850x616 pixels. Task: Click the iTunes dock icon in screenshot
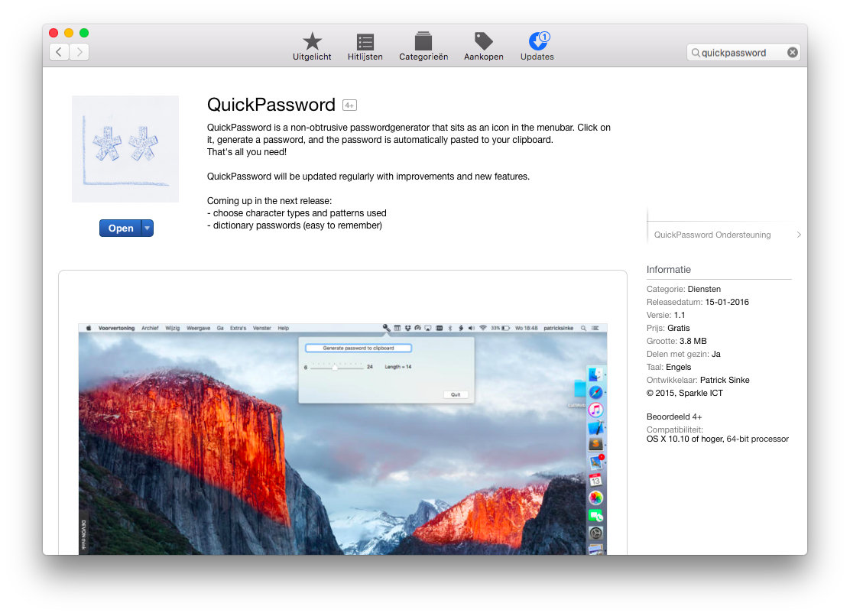point(595,410)
